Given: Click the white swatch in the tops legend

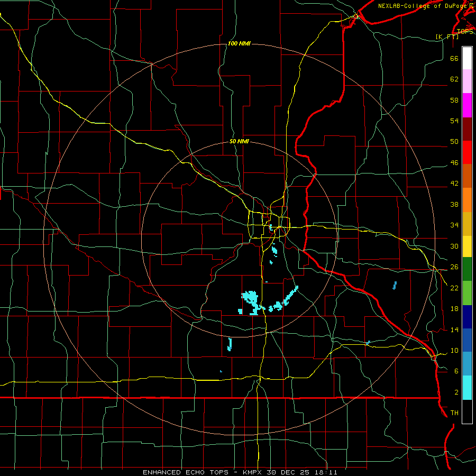Looking at the screenshot, I should tap(467, 58).
